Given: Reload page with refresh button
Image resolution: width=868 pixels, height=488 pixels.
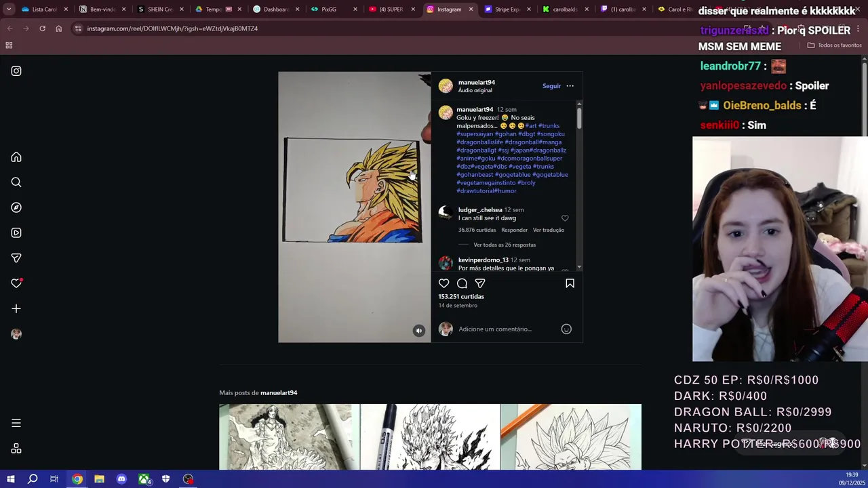Looking at the screenshot, I should 42,28.
